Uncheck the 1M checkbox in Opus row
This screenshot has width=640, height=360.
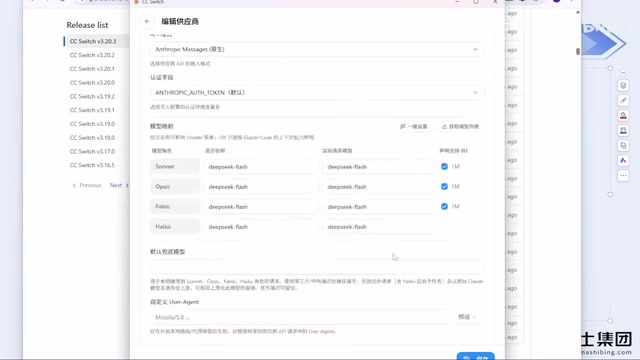pyautogui.click(x=444, y=187)
